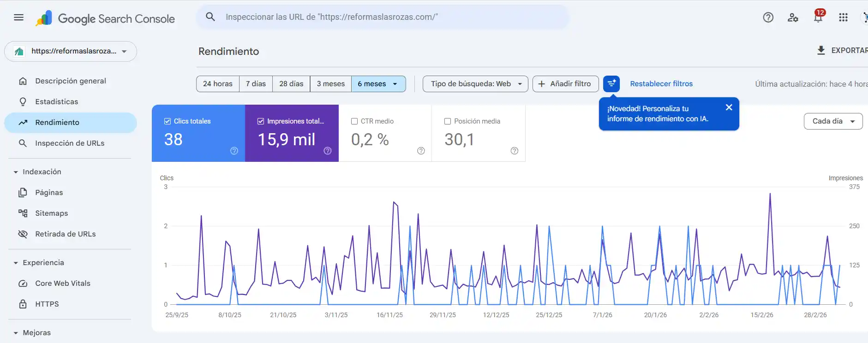This screenshot has width=868, height=343.
Task: Enable the Posición media checkbox
Action: coord(448,121)
